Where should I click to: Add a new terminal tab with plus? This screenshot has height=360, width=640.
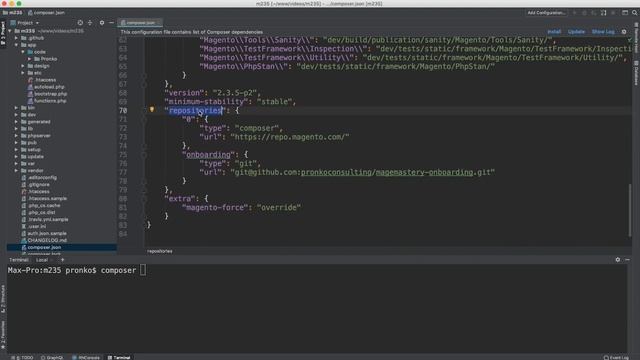[62, 260]
